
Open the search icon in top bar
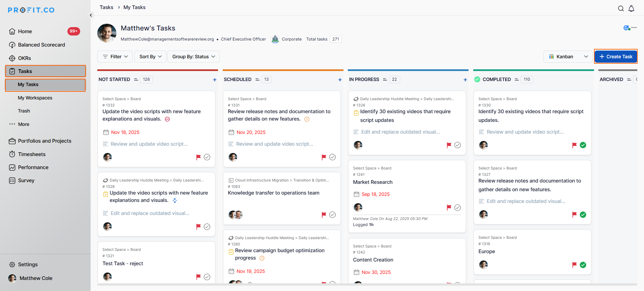pos(621,9)
